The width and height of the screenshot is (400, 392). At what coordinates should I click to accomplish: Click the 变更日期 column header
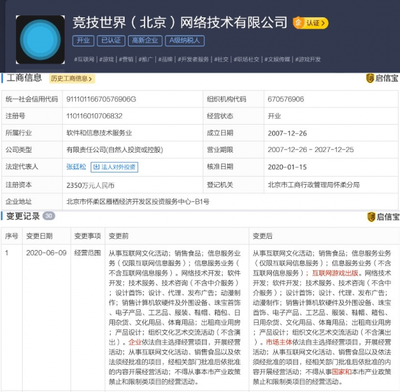point(39,236)
